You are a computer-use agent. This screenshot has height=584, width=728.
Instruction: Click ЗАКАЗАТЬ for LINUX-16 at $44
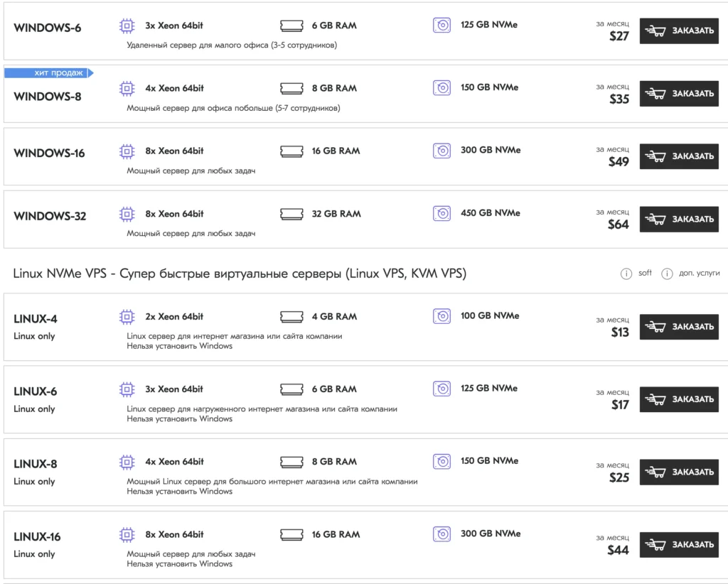click(679, 544)
